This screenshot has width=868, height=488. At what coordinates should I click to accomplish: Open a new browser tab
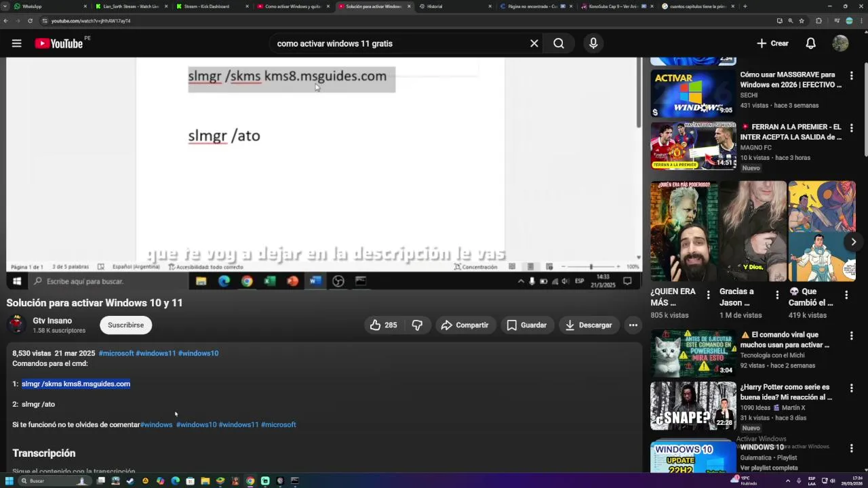[x=745, y=6]
